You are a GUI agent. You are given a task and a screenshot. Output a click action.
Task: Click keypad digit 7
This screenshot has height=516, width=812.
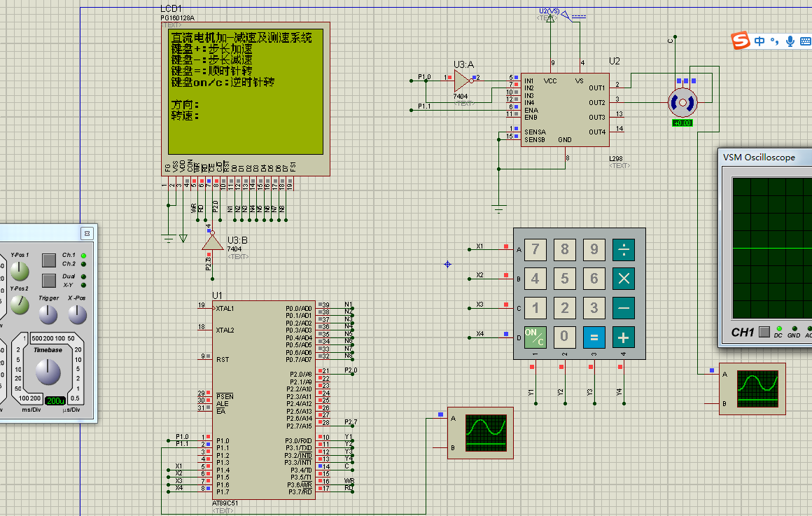(x=535, y=250)
